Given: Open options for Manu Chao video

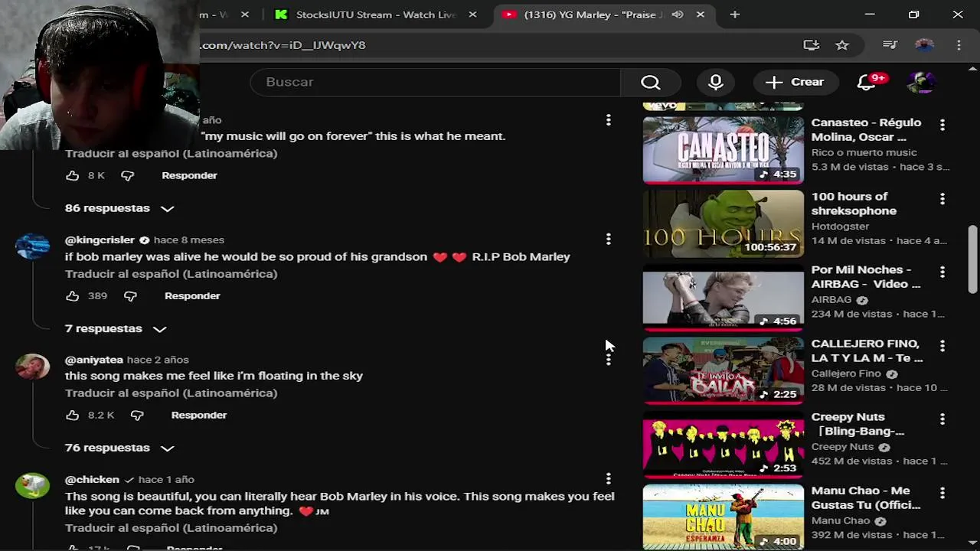Looking at the screenshot, I should pos(942,493).
